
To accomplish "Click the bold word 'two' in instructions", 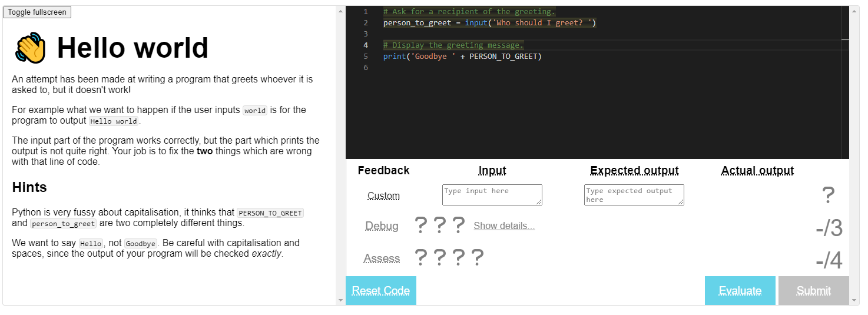I will (206, 151).
